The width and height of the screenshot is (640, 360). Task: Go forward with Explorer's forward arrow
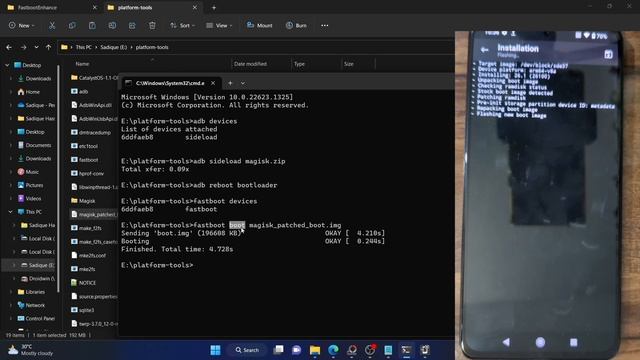tap(23, 47)
